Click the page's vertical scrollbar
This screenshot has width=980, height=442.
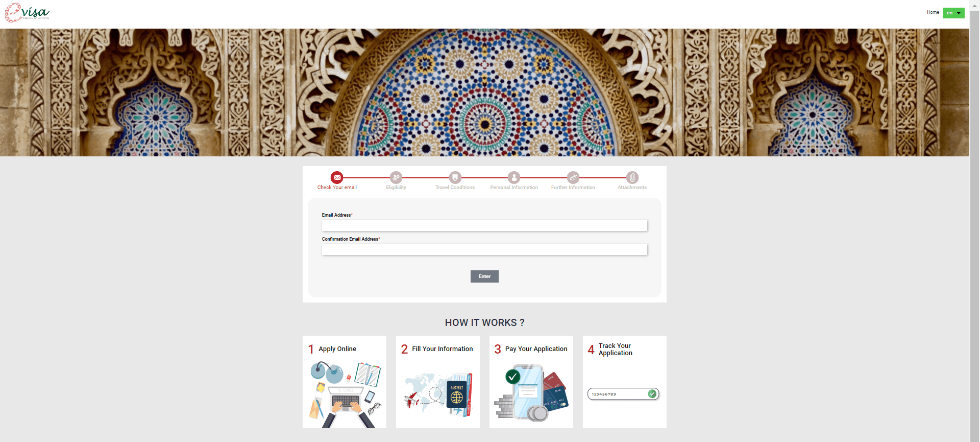click(975, 221)
